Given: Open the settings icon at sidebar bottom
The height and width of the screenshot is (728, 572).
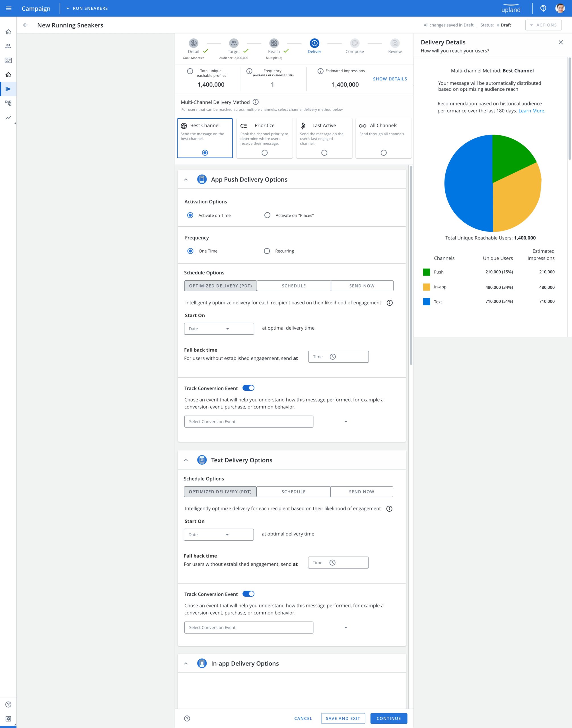Looking at the screenshot, I should click(8, 719).
